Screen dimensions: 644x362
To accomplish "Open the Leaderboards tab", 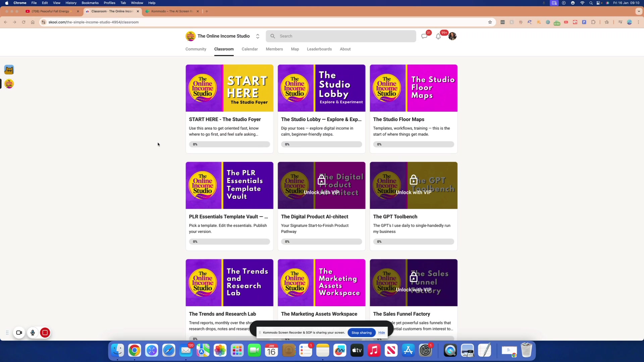I will (319, 49).
